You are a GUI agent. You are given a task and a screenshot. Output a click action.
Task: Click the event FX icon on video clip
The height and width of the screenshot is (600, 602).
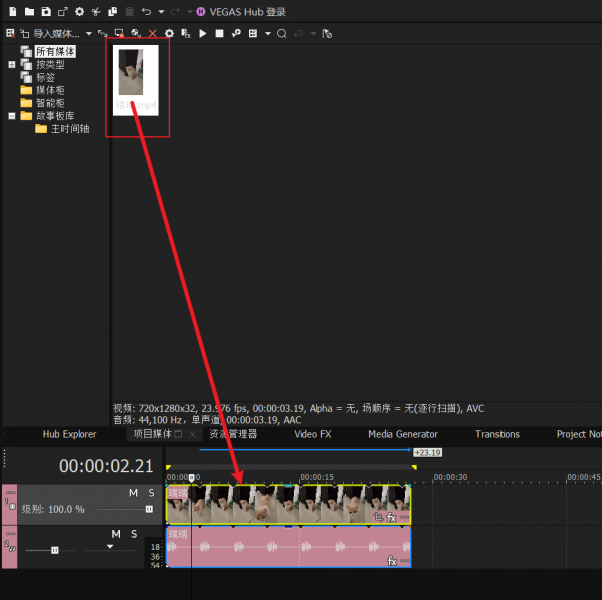[x=392, y=517]
